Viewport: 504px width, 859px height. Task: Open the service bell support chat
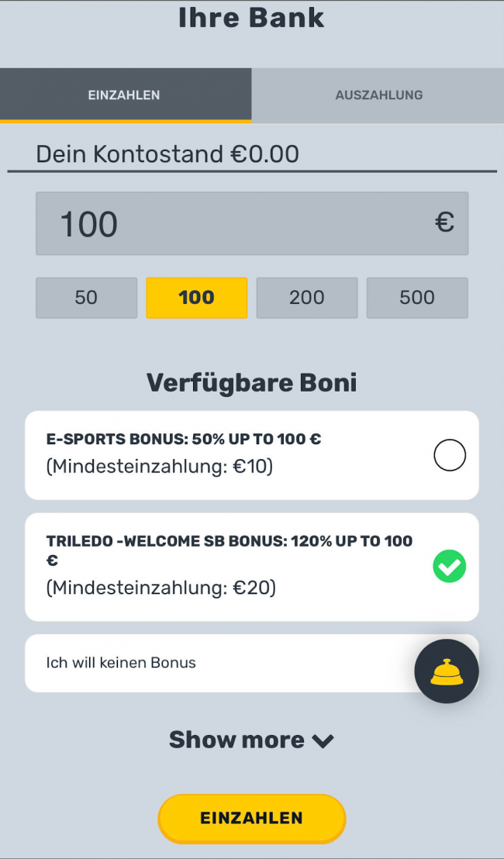click(x=446, y=671)
